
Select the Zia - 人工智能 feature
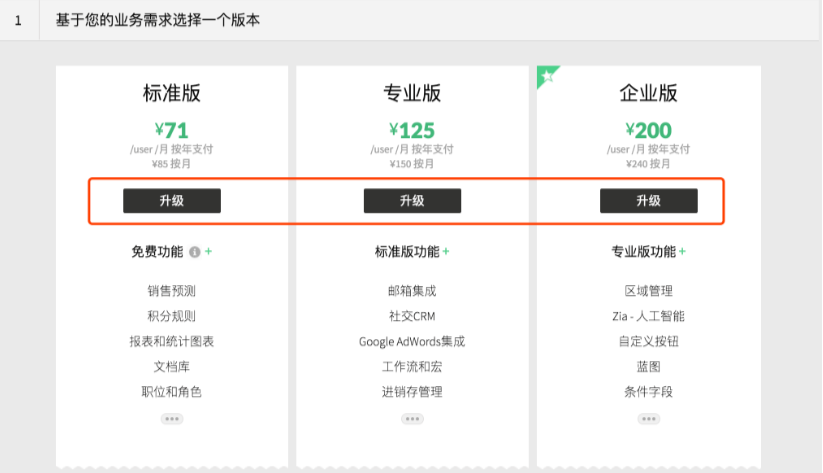tap(648, 316)
